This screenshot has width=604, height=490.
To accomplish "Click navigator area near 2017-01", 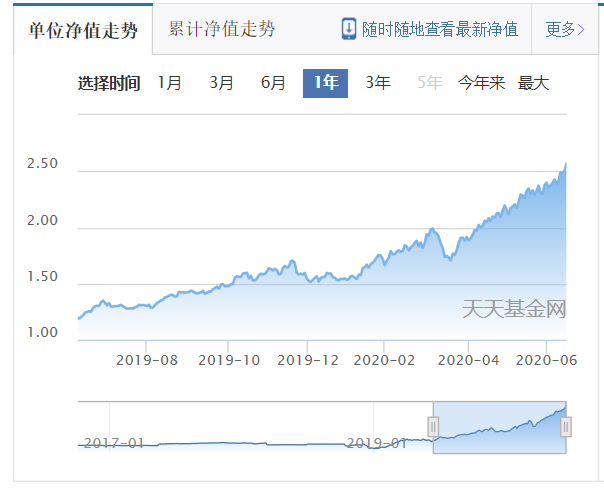I will (114, 443).
